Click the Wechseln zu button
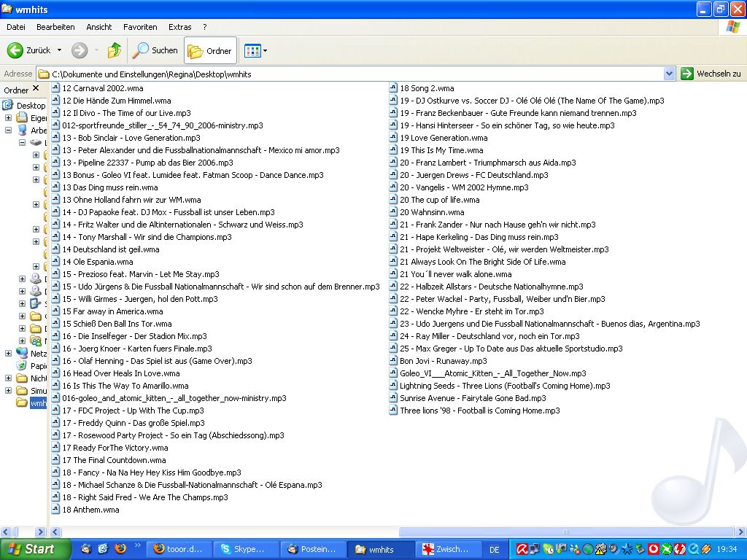Viewport: 747px width, 560px height. 711,74
